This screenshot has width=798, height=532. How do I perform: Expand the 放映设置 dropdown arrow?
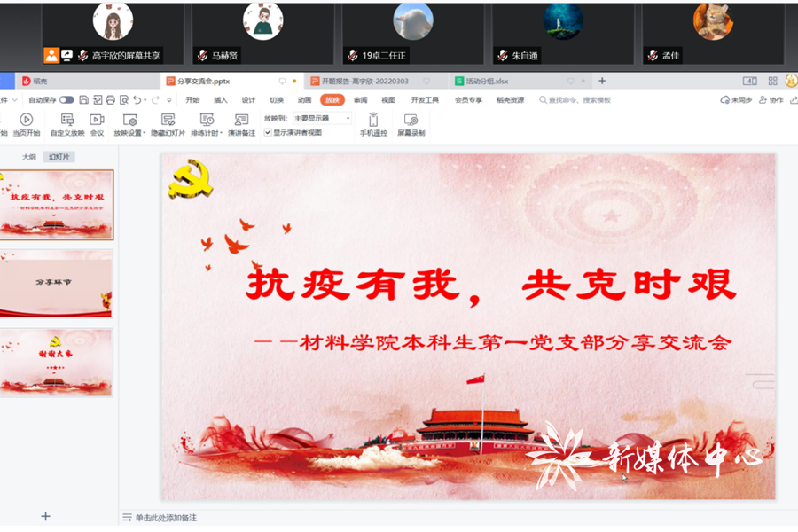pos(145,134)
